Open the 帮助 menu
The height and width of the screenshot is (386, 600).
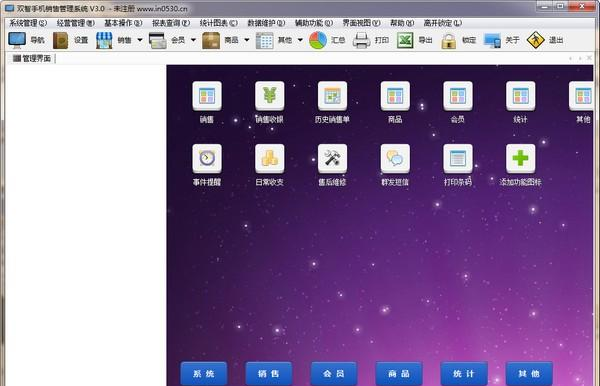tap(402, 23)
